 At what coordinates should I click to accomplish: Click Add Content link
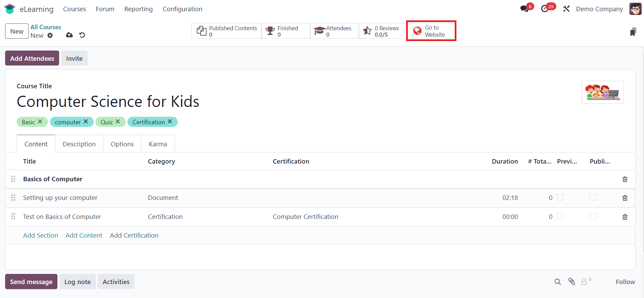click(x=84, y=235)
